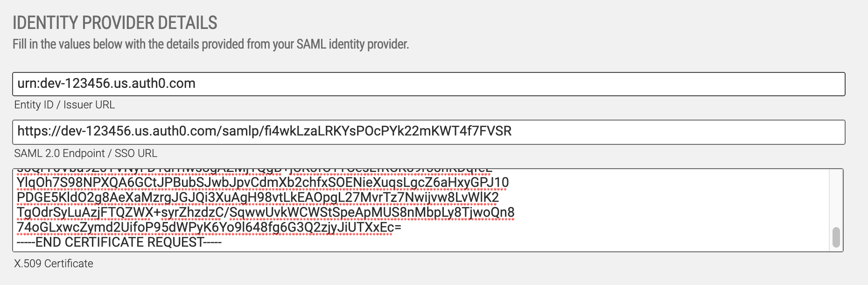This screenshot has height=285, width=868.
Task: Click inside the X.509 Certificate text area
Action: [653, 210]
